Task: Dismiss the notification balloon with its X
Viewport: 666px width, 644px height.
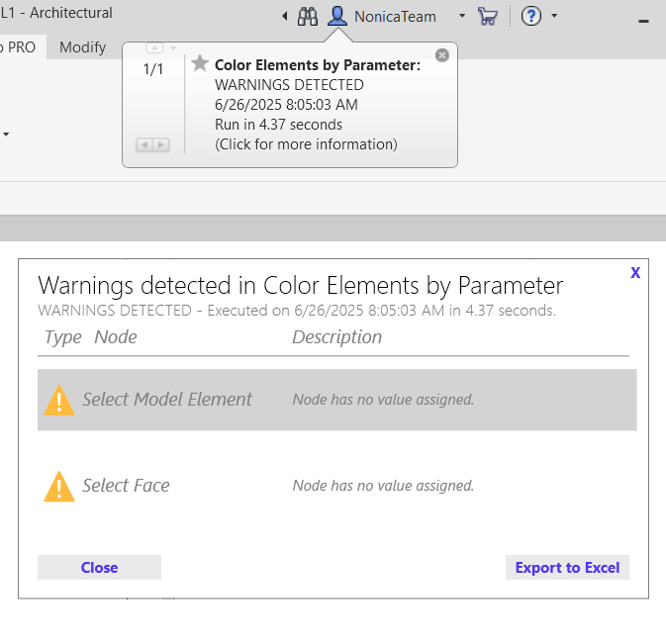Action: (x=442, y=55)
